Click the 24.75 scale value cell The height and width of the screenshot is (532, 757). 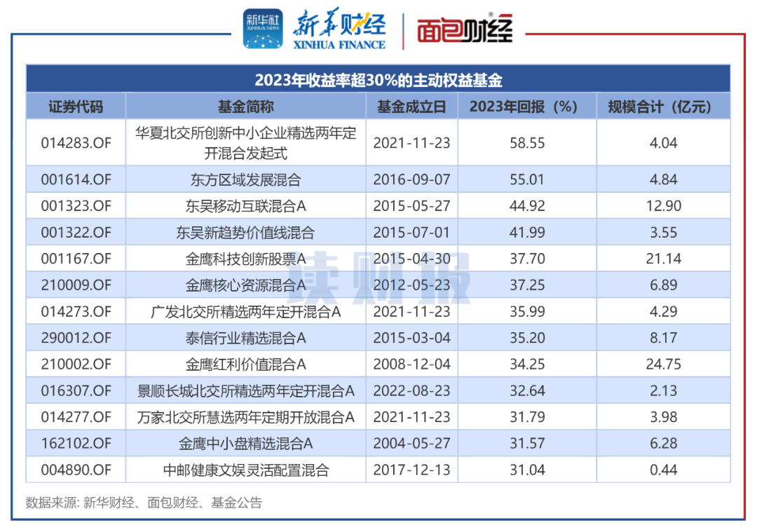tap(663, 364)
